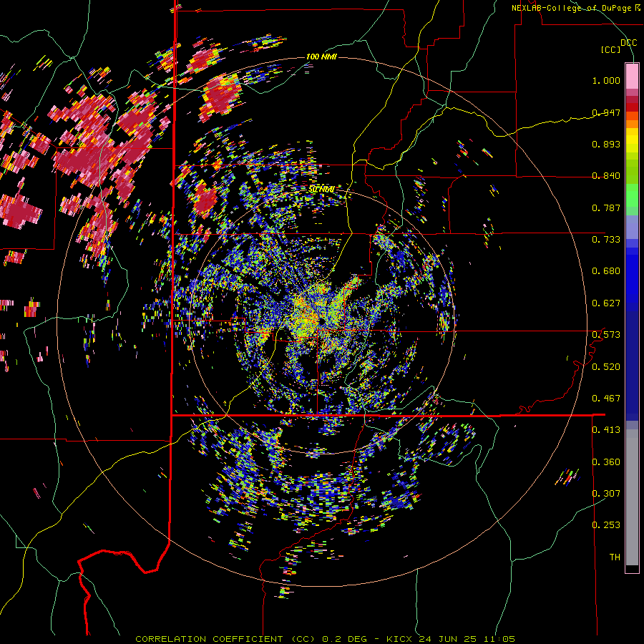Click the 0.893 legend value
Image resolution: width=644 pixels, height=644 pixels.
[606, 144]
